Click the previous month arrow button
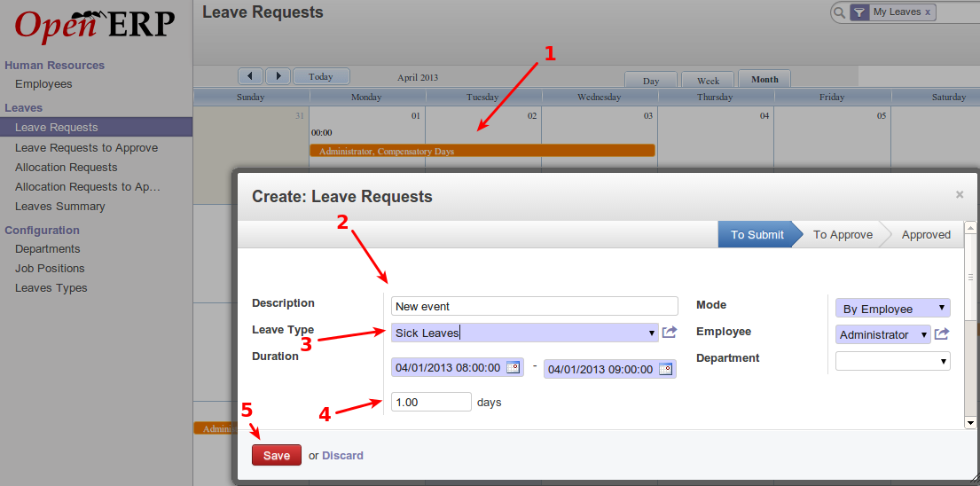The width and height of the screenshot is (980, 486). click(251, 76)
